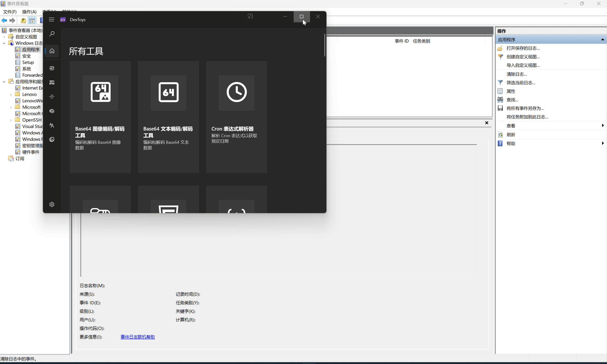Select the 订阅 node in the tree
Screen dimensions: 607x364
[20, 159]
